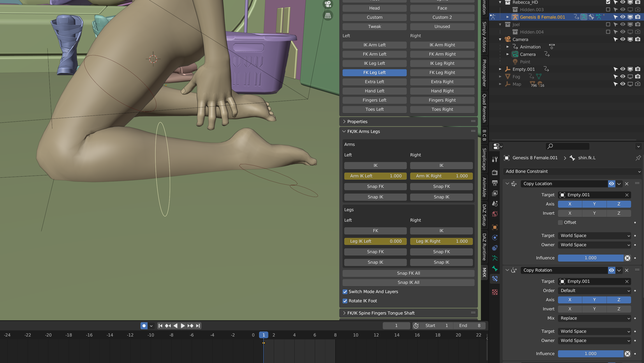Open the Bone properties tab
Viewport: 644px width, 363px height.
click(x=495, y=268)
